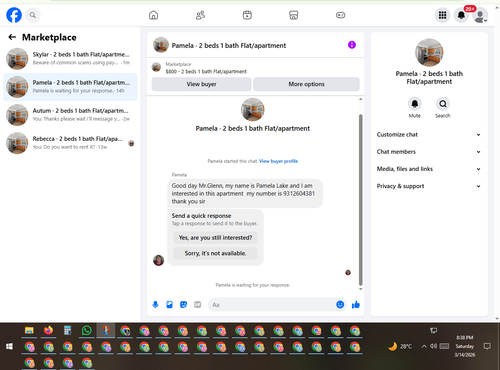Open Autum conversation in chat list
This screenshot has height=370, width=500.
(70, 115)
